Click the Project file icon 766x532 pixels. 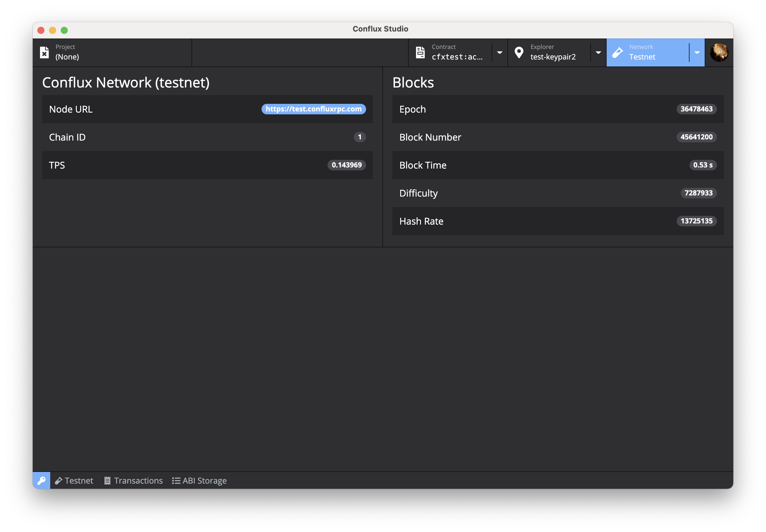[x=44, y=52]
